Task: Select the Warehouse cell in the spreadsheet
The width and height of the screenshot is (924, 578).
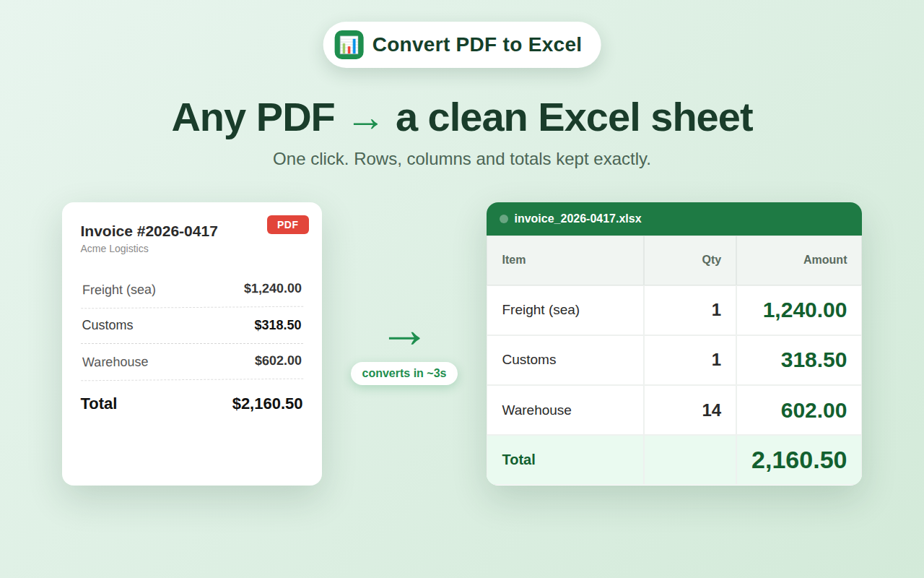Action: click(565, 410)
